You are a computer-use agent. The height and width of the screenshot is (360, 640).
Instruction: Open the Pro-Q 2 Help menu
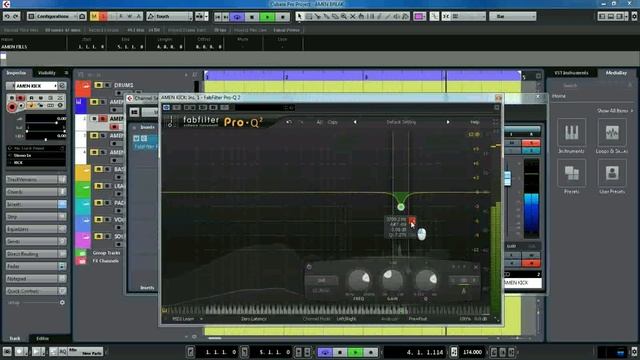[x=475, y=122]
